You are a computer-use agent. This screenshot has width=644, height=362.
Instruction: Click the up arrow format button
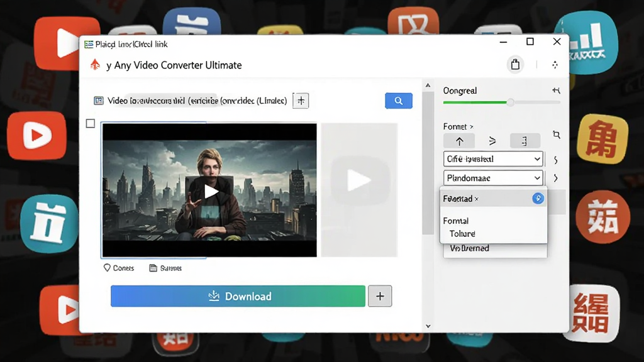click(x=459, y=141)
